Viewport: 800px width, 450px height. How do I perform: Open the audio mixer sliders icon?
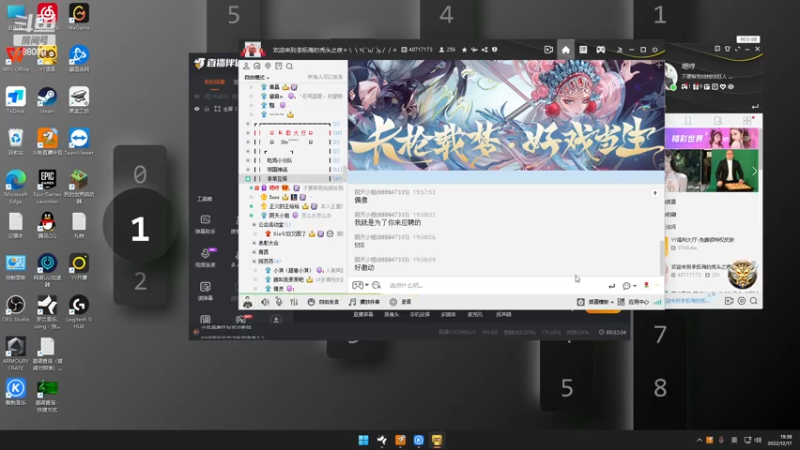tap(294, 302)
